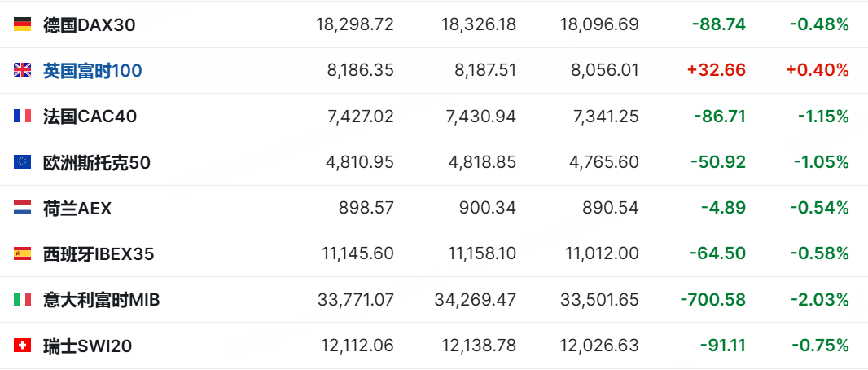Image resolution: width=868 pixels, height=370 pixels.
Task: Click the German flag icon
Action: 22,24
